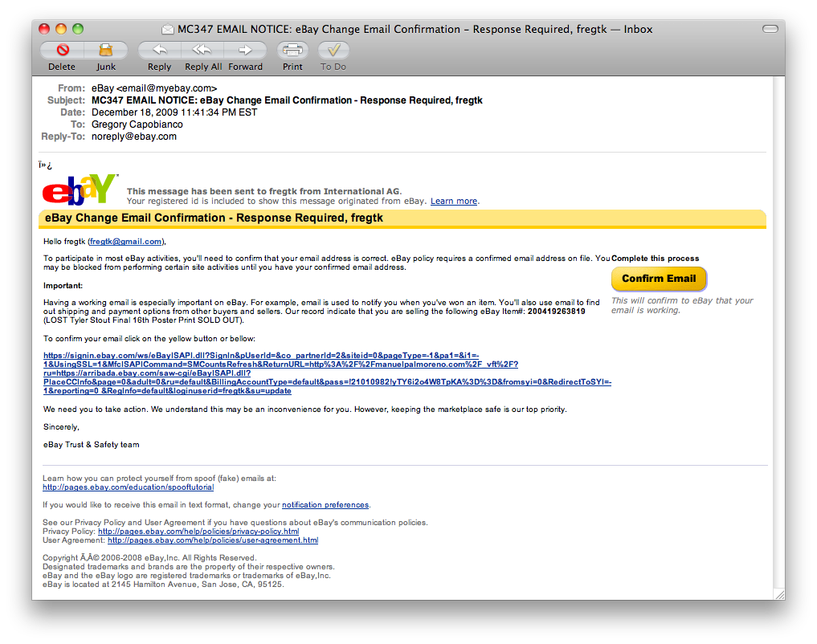Viewport: 817px width, 644px height.
Task: Mark the message as To Do
Action: 333,50
